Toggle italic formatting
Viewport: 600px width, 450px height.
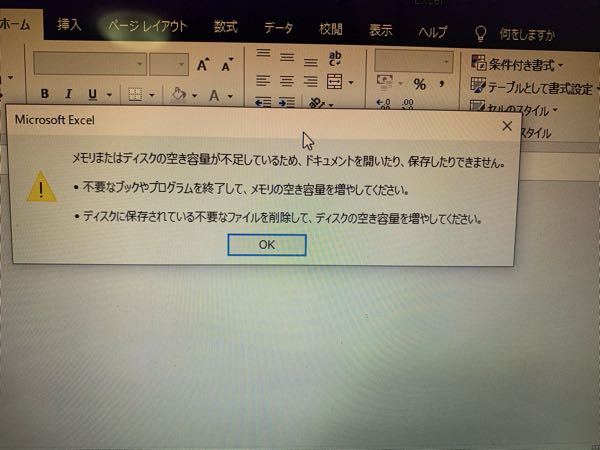[68, 94]
